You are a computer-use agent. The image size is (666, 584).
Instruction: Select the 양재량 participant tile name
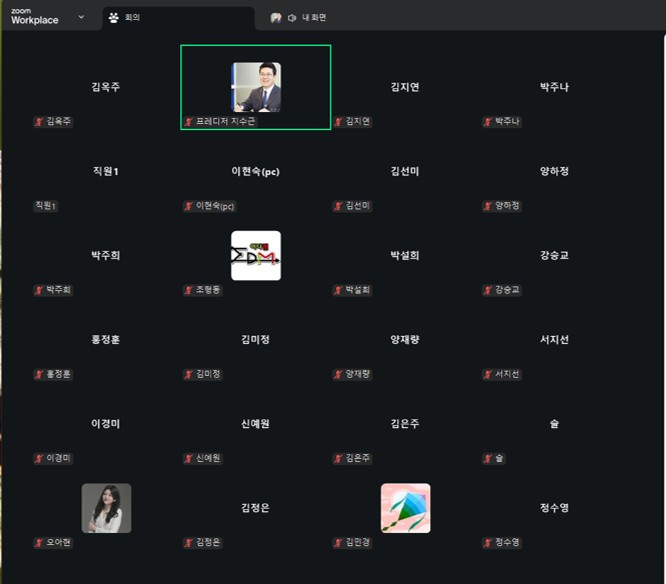point(405,340)
